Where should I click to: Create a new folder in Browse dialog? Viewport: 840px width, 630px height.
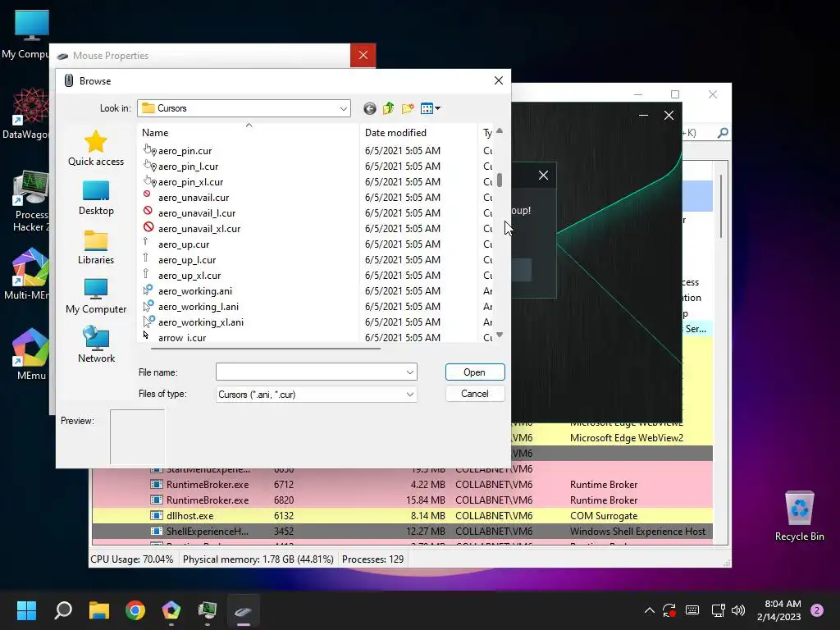pyautogui.click(x=408, y=109)
